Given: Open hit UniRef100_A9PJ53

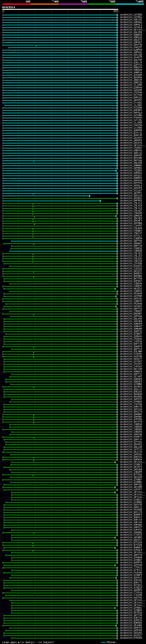Looking at the screenshot, I should (131, 20).
